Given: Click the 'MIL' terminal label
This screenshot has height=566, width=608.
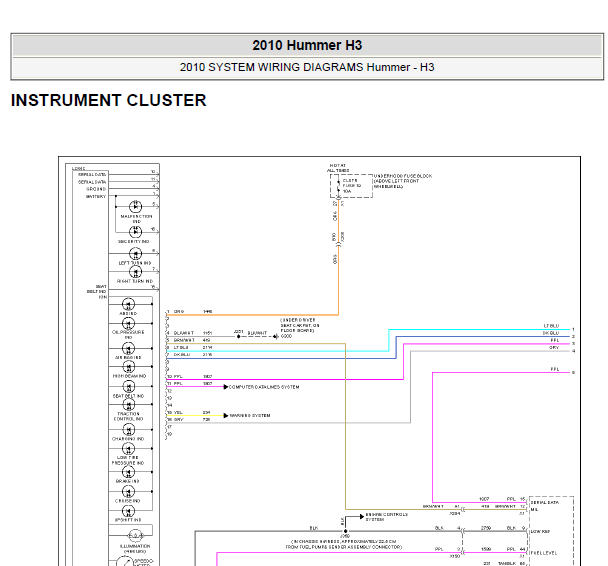Looking at the screenshot, I should pos(534,509).
